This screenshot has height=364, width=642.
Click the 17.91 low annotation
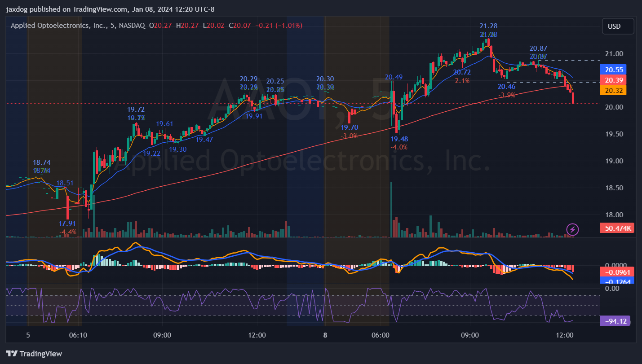[67, 223]
